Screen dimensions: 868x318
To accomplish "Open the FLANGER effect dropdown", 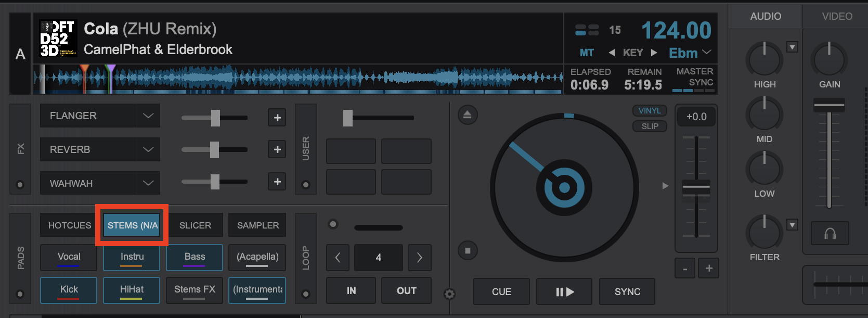I will click(148, 116).
